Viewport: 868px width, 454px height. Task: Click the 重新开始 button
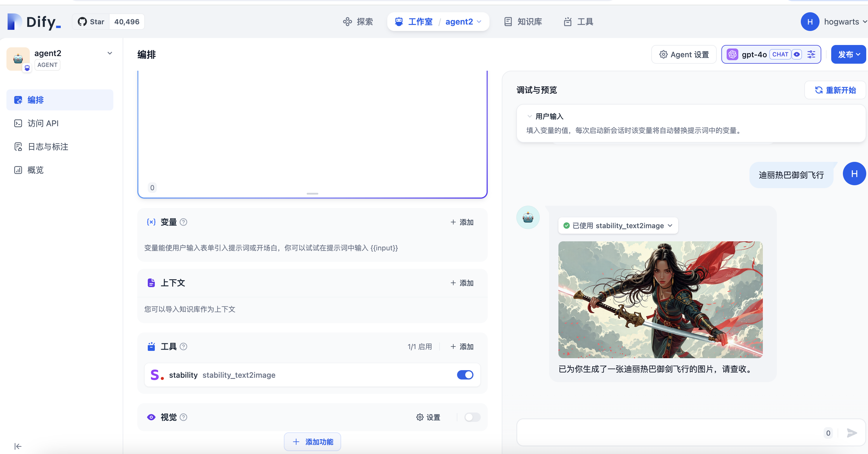(x=835, y=90)
